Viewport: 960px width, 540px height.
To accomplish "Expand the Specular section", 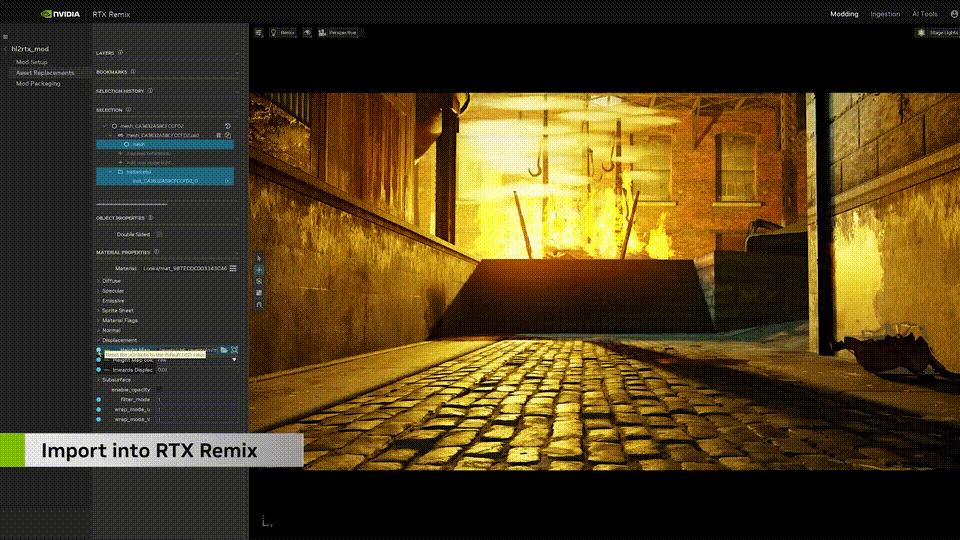I will (113, 291).
